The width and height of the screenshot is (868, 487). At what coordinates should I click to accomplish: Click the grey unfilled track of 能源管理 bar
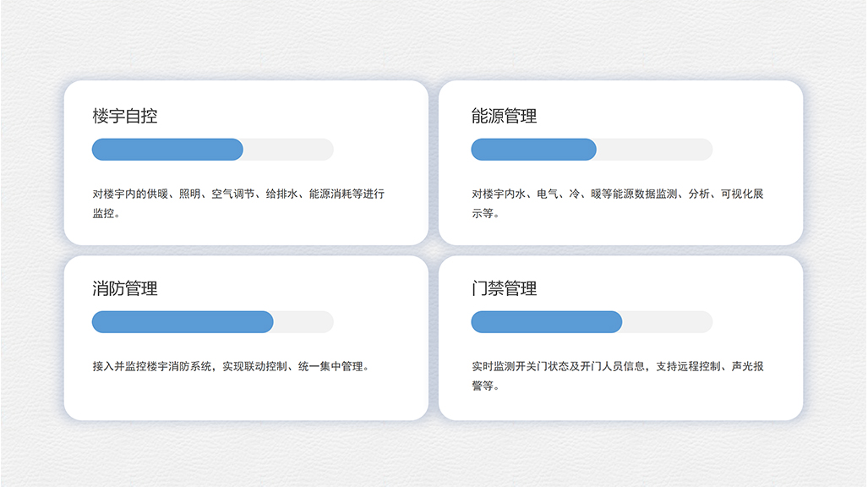coord(655,150)
